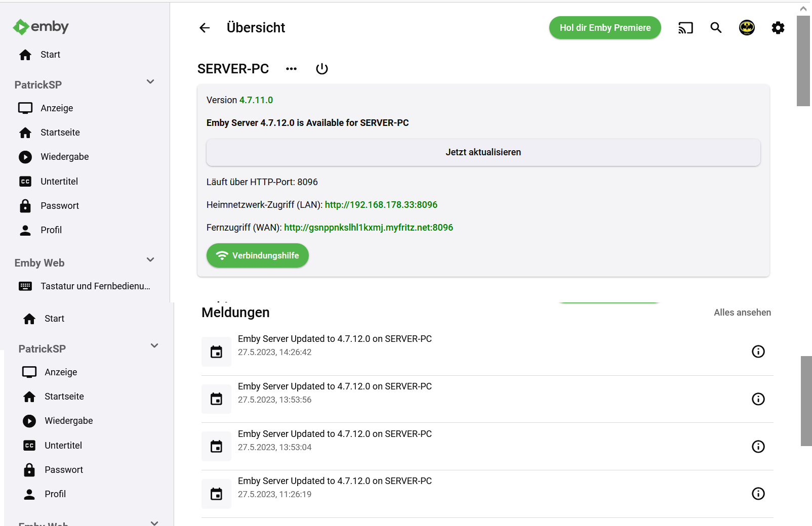Image resolution: width=812 pixels, height=526 pixels.
Task: Collapse the upper PatrickSP section chevron
Action: pos(150,82)
